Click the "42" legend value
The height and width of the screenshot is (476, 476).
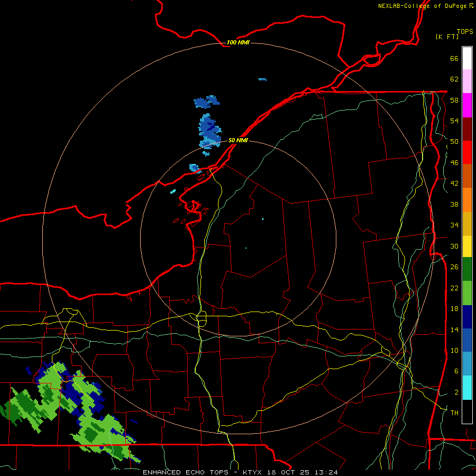point(454,184)
